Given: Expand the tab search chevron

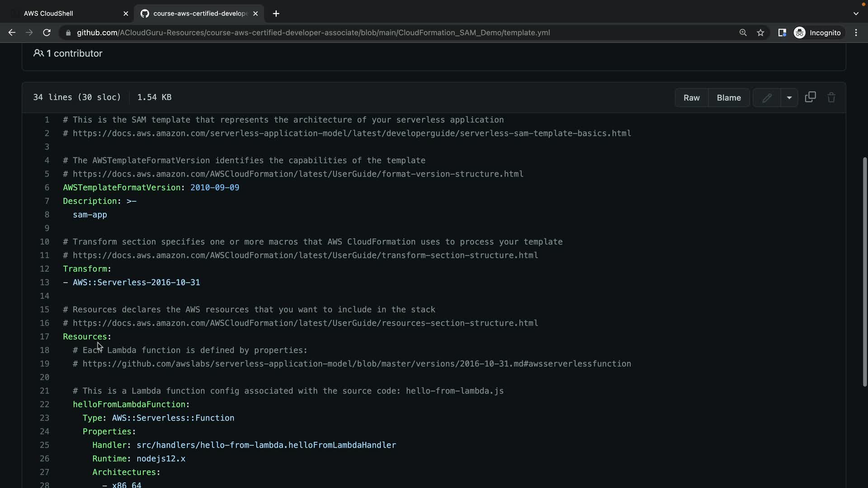Looking at the screenshot, I should [x=855, y=14].
